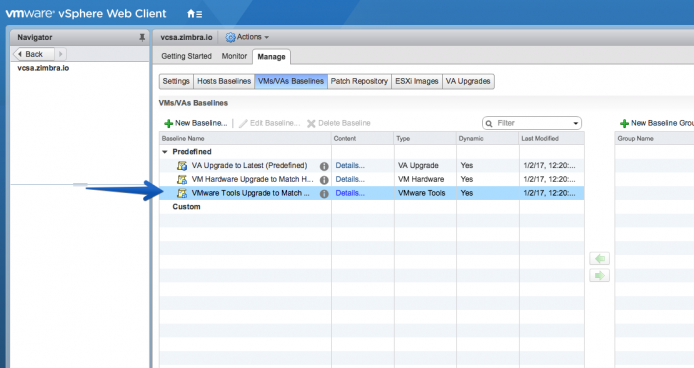
Task: Click Last Modified date of VA Upgrade row
Action: click(x=549, y=166)
